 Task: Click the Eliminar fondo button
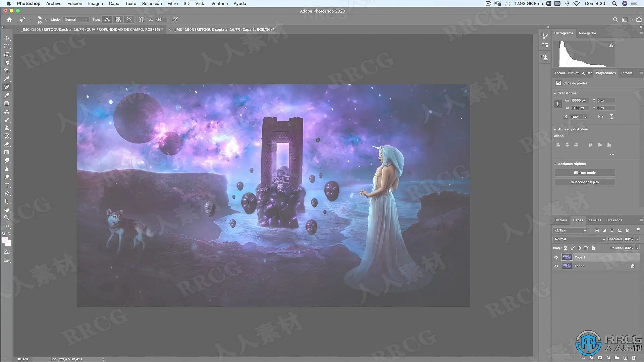[x=585, y=173]
